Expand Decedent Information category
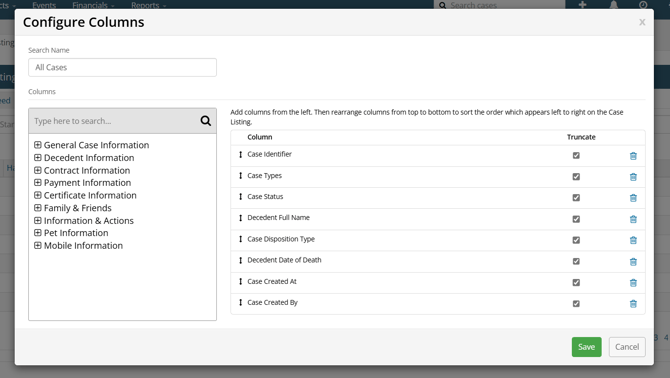 tap(38, 158)
